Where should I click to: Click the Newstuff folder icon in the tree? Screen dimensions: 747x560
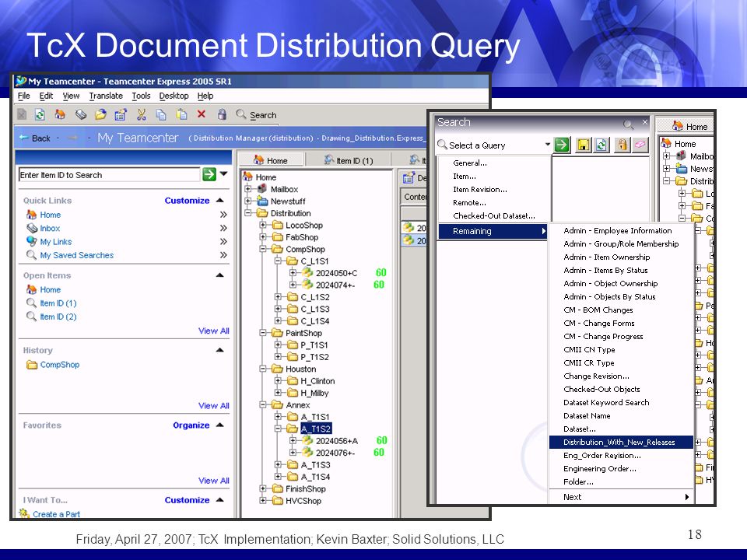coord(262,201)
